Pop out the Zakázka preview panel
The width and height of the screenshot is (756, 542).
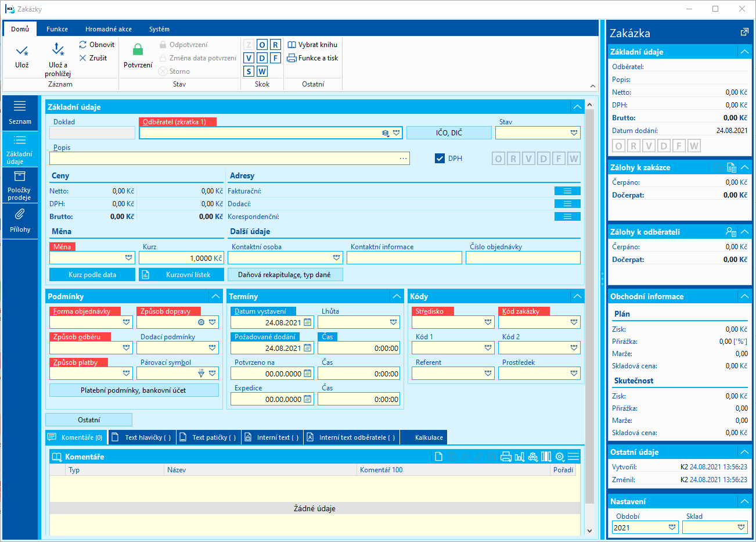click(744, 33)
